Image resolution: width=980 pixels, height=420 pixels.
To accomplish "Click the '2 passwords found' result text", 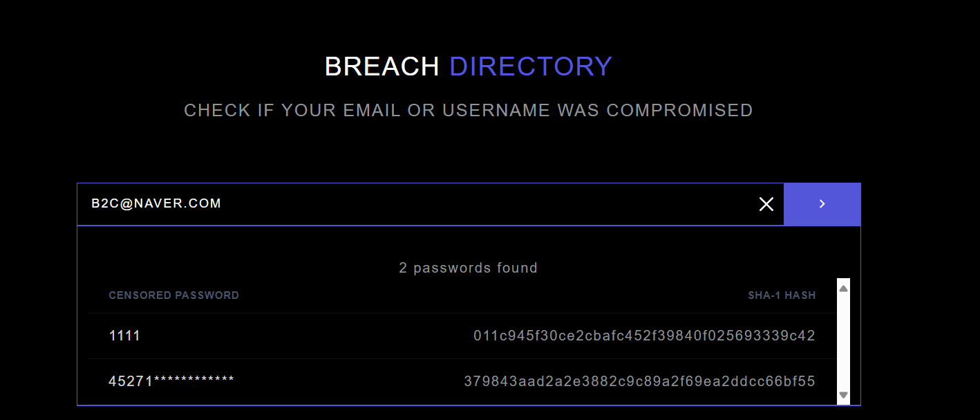I will [x=468, y=268].
